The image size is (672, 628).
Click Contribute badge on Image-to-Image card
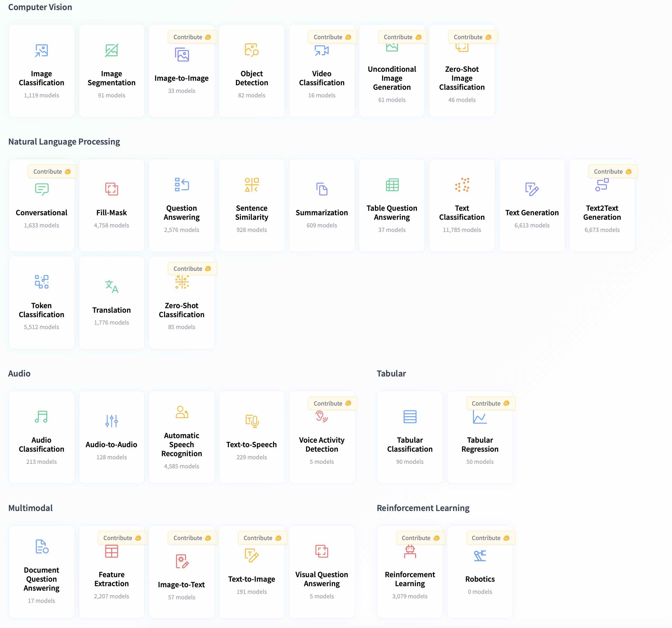coord(192,37)
